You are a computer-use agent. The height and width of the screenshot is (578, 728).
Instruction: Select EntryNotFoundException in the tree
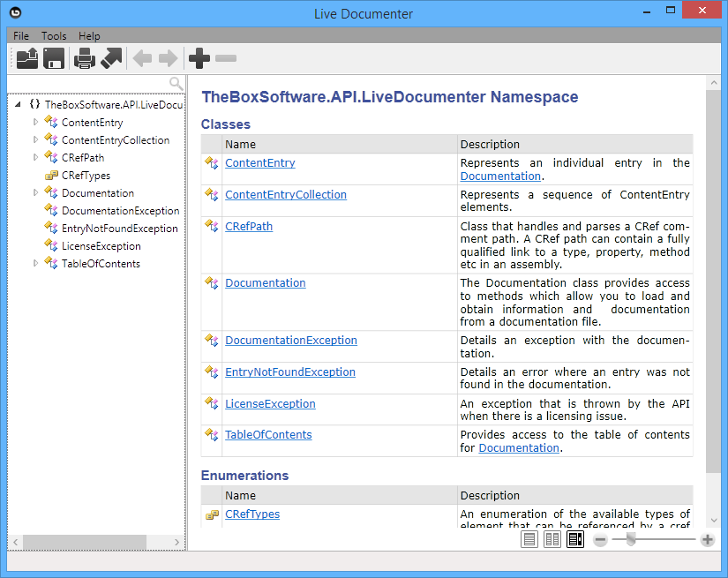tap(120, 229)
